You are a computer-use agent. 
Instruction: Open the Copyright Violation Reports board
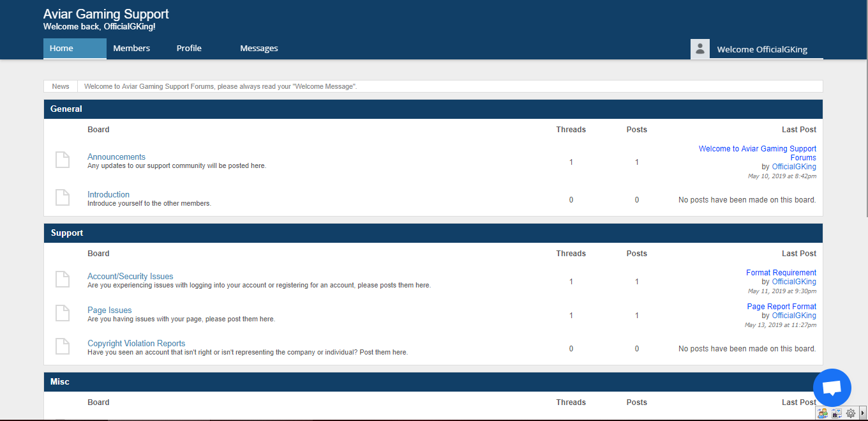tap(137, 343)
